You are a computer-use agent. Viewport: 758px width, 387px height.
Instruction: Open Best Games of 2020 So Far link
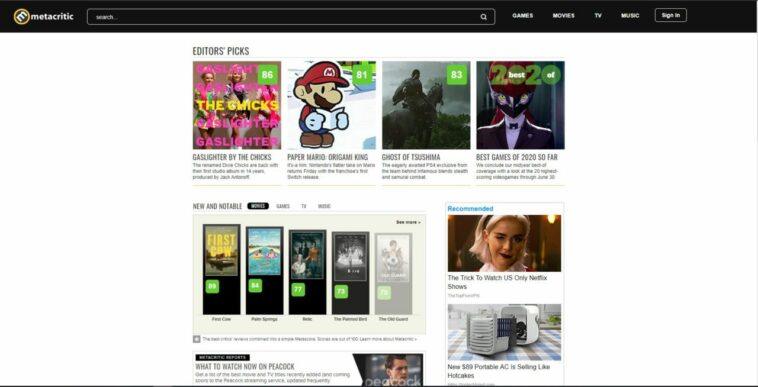point(517,157)
